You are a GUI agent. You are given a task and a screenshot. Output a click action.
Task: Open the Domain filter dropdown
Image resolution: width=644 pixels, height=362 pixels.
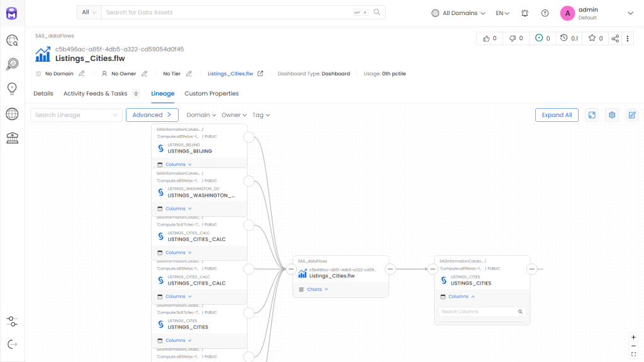pyautogui.click(x=201, y=115)
